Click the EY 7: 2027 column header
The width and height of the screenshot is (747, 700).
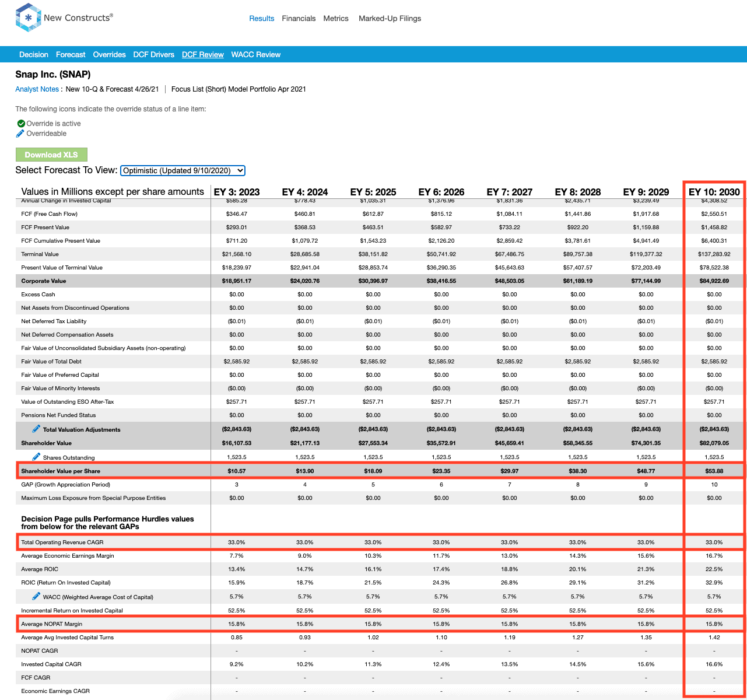[510, 192]
